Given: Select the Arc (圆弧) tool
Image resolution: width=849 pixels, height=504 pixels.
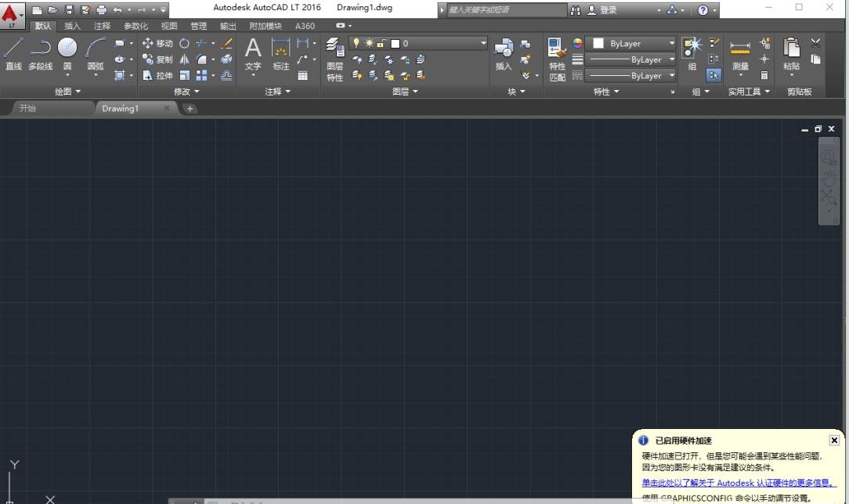Looking at the screenshot, I should click(x=96, y=53).
